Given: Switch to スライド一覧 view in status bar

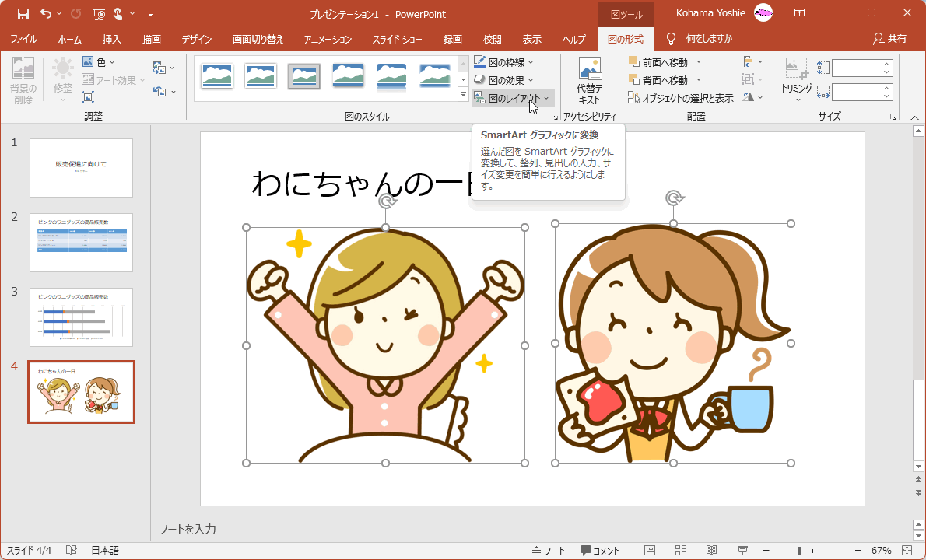Looking at the screenshot, I should (679, 550).
